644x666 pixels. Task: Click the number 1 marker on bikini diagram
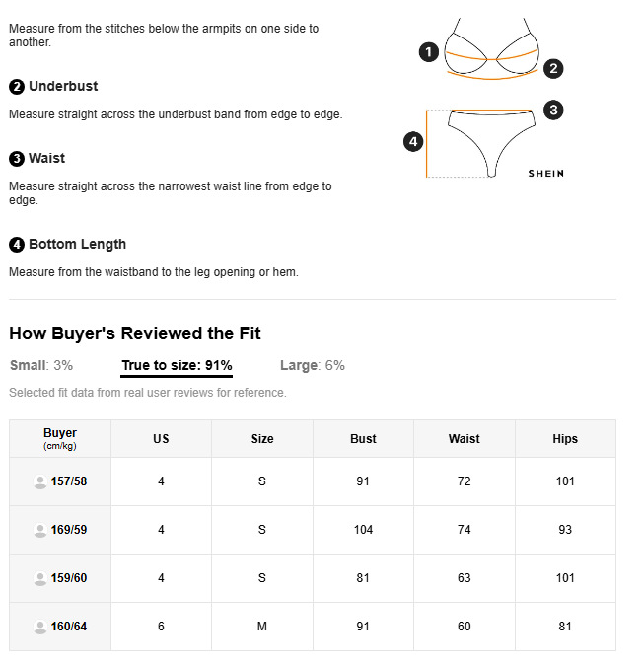(428, 52)
